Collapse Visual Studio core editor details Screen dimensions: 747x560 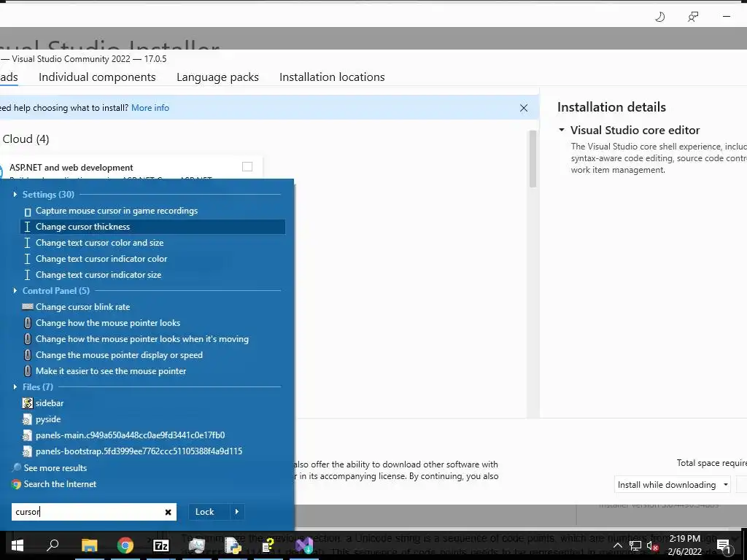click(562, 130)
